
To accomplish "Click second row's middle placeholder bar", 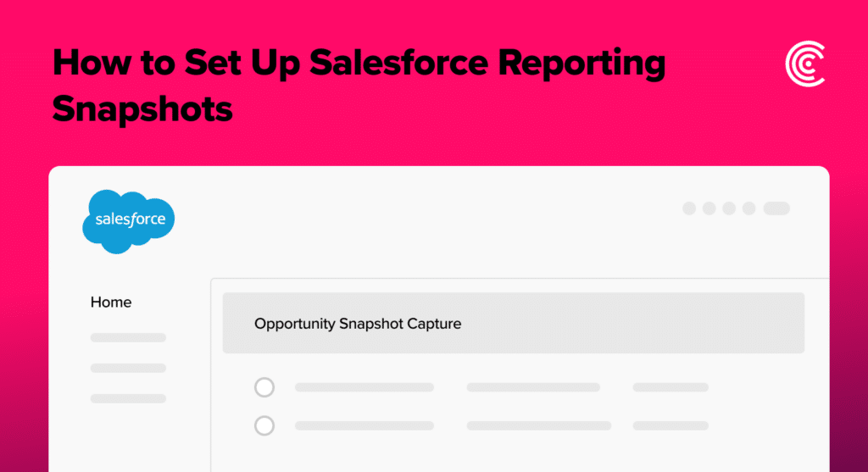I will [539, 425].
